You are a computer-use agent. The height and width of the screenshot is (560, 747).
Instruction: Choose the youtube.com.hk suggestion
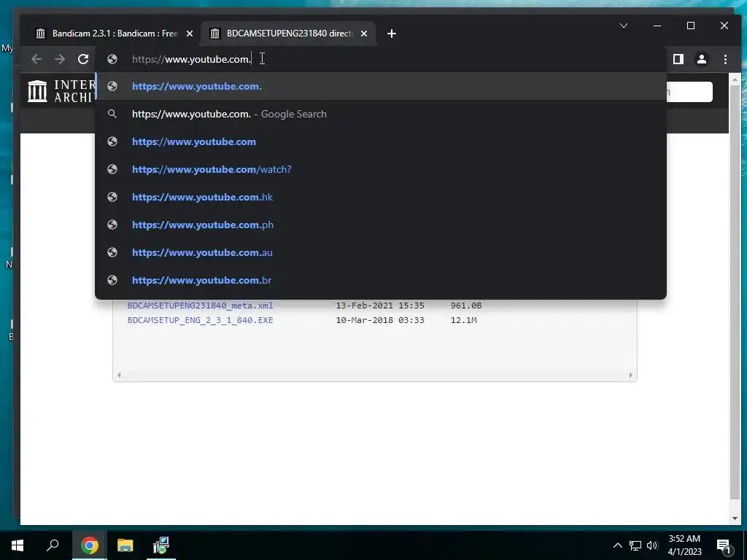coord(381,197)
